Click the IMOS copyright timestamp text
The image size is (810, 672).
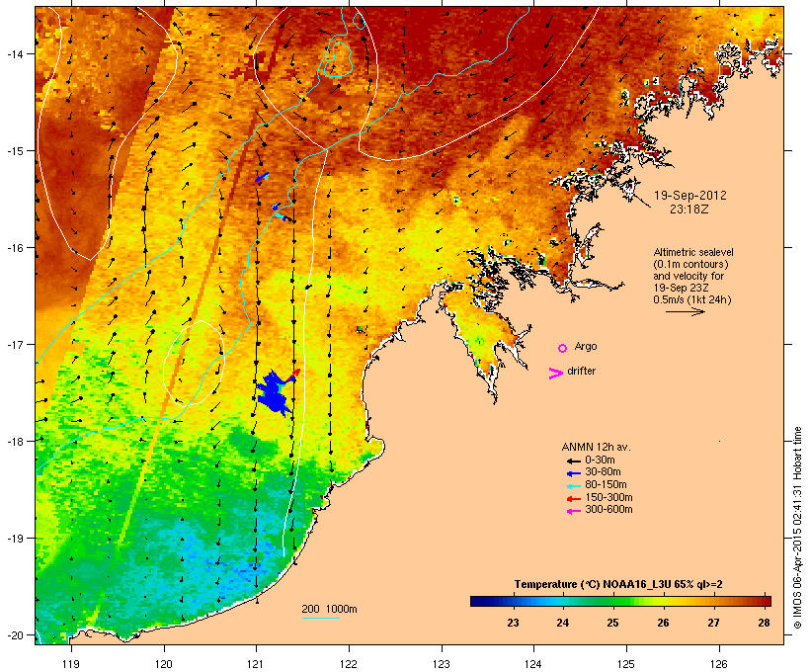797,528
